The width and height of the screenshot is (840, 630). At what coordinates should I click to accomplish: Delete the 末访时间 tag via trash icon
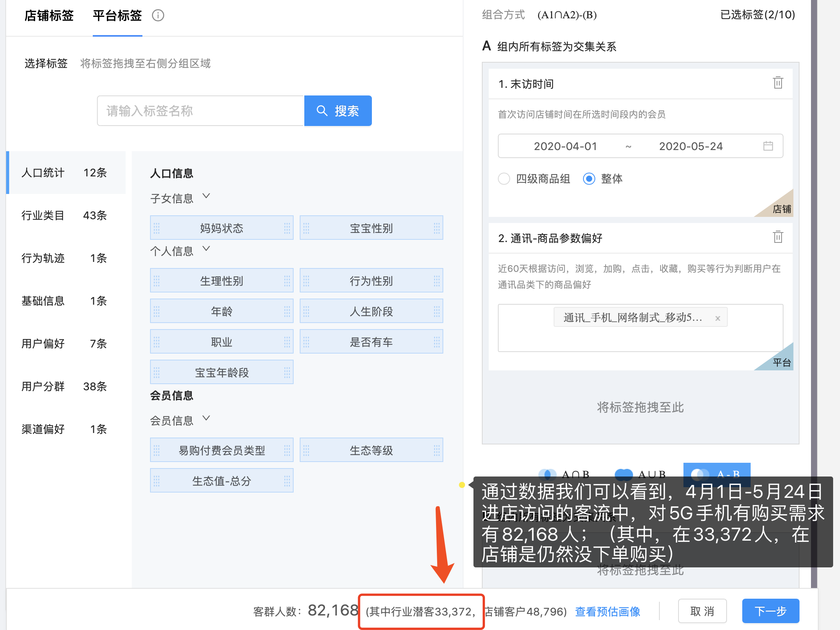click(778, 83)
